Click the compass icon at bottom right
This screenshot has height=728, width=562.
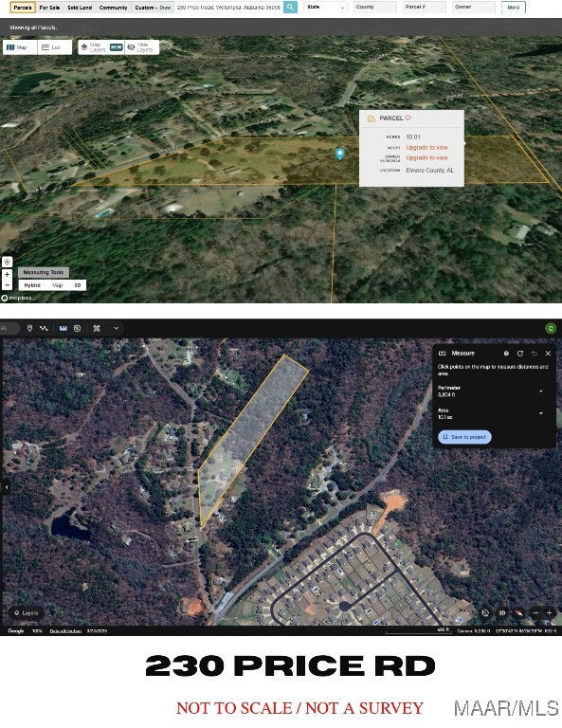518,613
